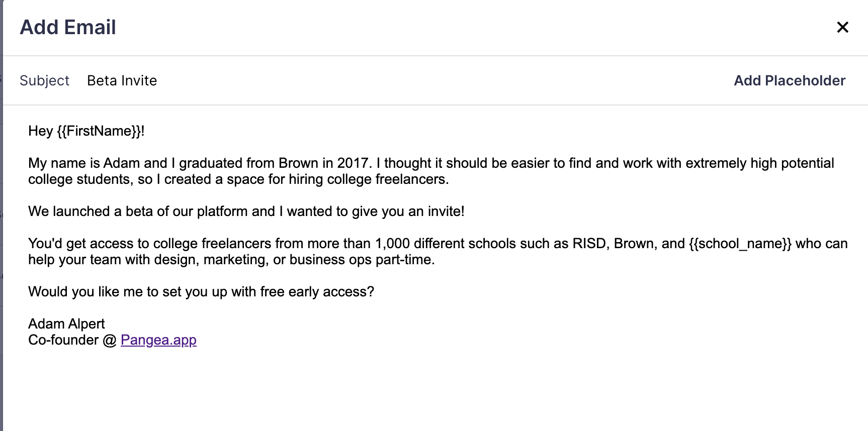Click the Add Email heading
Viewport: 868px width, 431px height.
(68, 27)
